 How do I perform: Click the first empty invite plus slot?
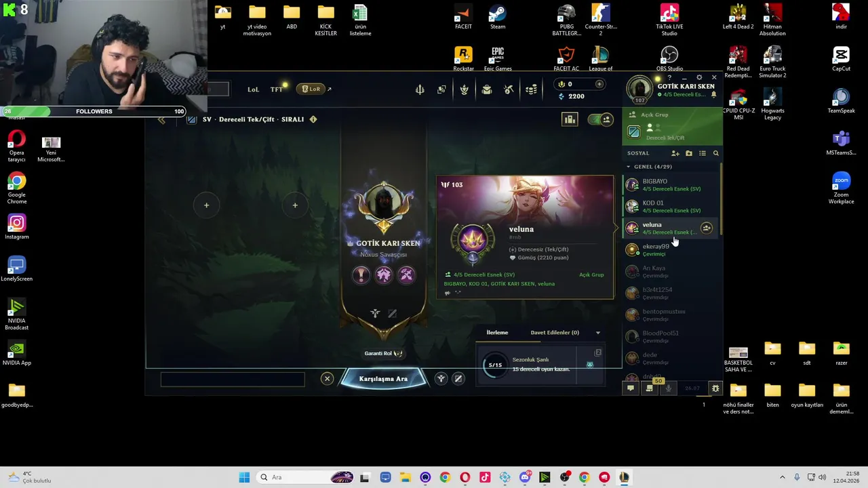[x=207, y=205]
